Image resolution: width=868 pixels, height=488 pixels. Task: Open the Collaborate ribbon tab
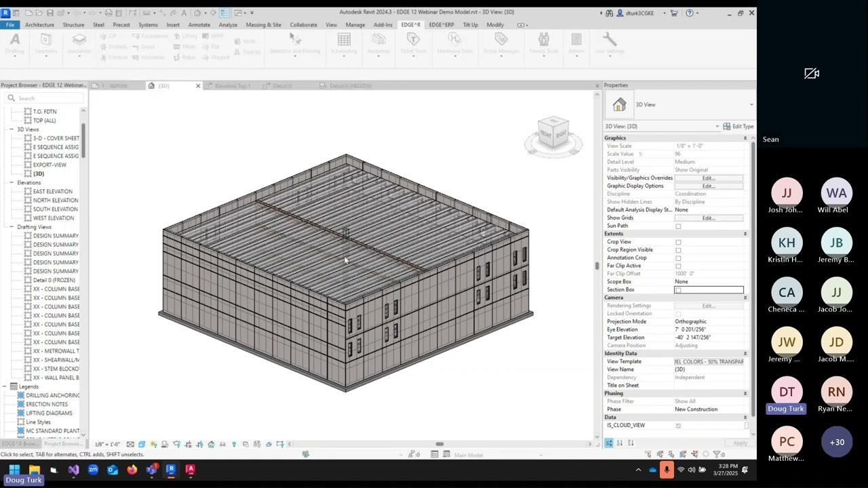pyautogui.click(x=303, y=25)
